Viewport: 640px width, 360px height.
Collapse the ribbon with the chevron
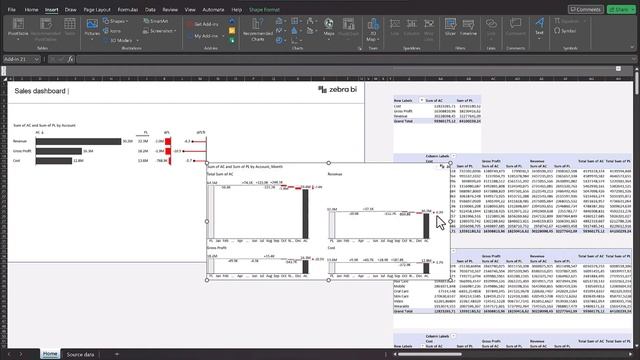point(632,48)
